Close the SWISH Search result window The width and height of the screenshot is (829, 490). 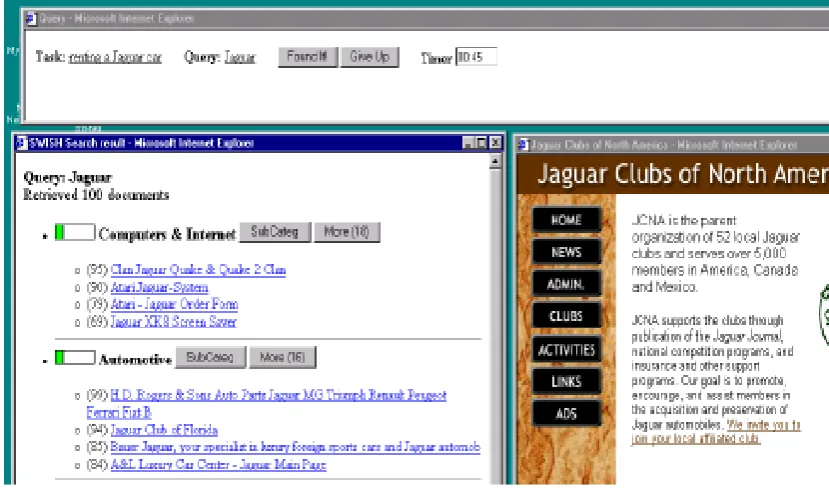pos(495,143)
